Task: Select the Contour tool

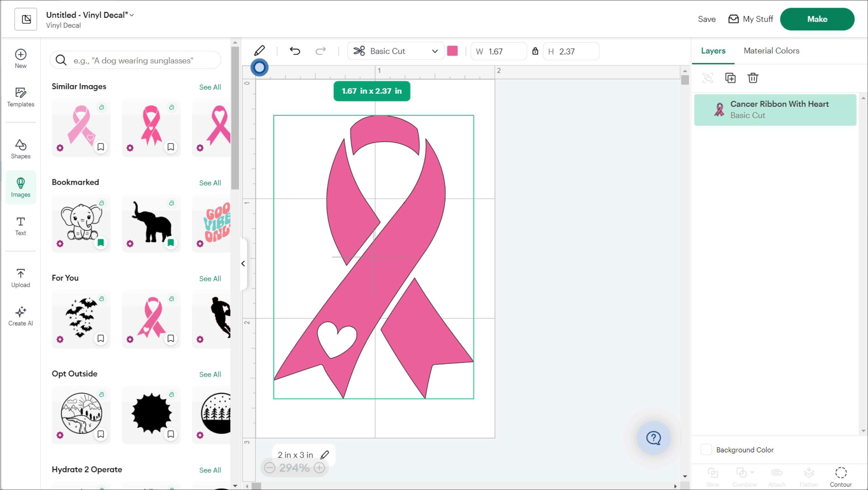Action: [841, 475]
